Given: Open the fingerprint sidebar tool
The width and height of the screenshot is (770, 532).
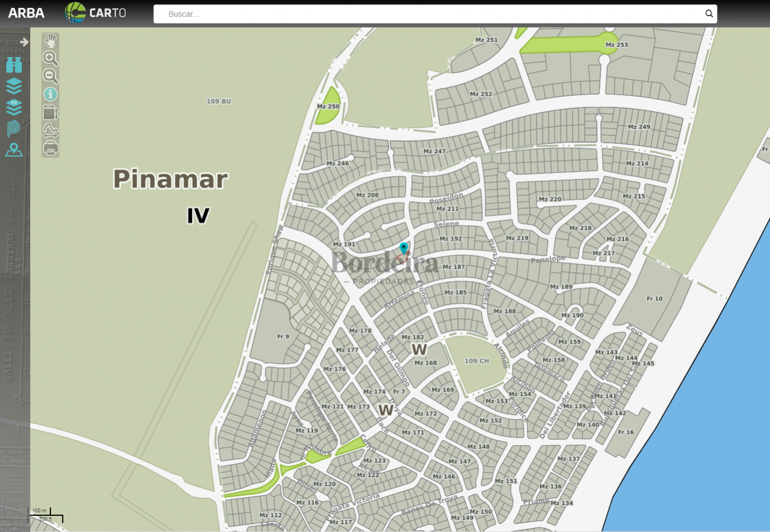Looking at the screenshot, I should click(x=14, y=128).
